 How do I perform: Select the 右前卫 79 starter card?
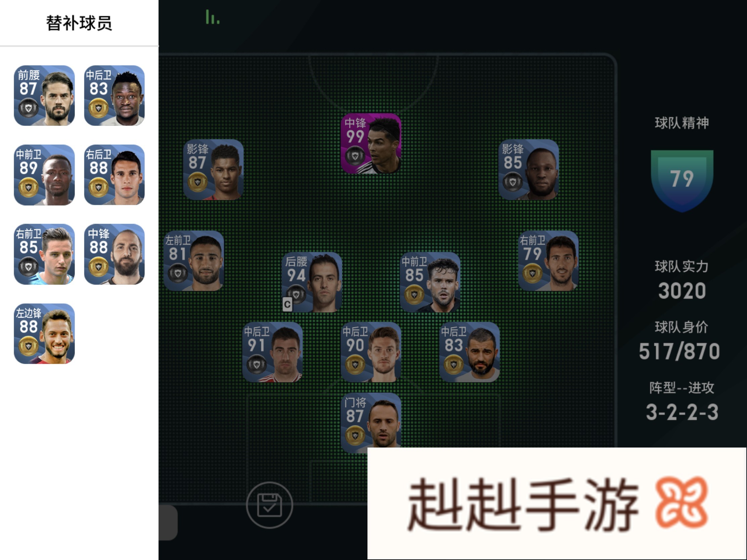click(x=548, y=261)
